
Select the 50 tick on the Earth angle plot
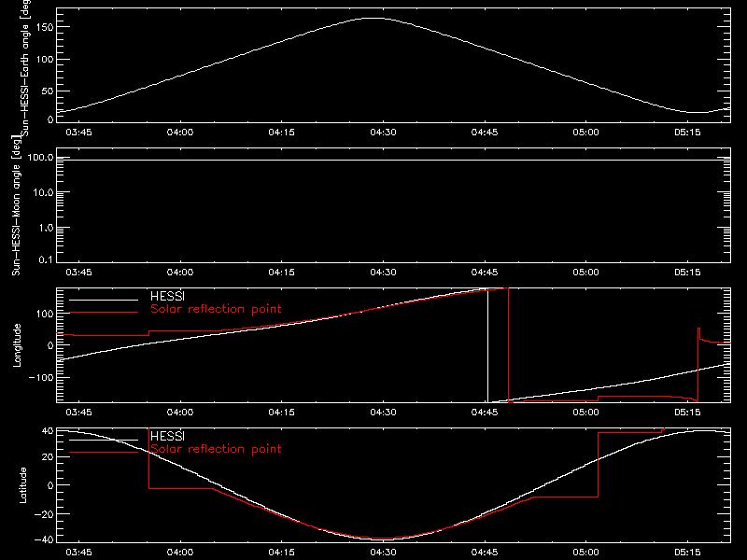point(48,91)
